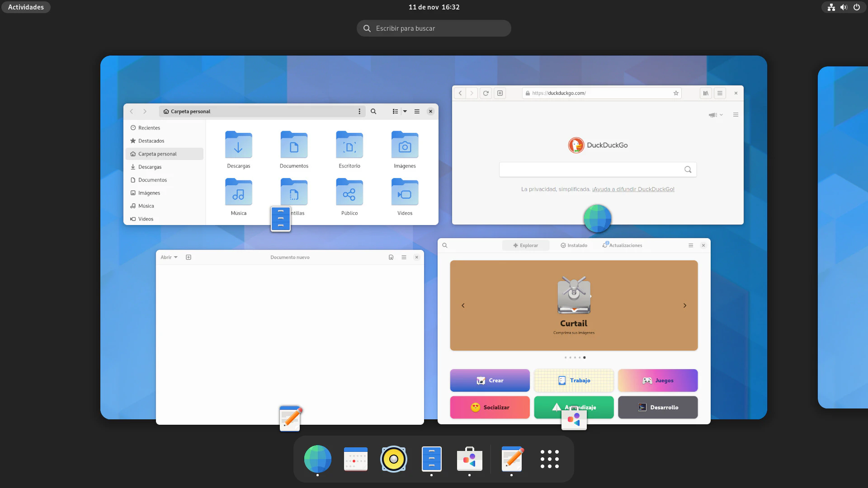Open GNOME Software from the dock
The height and width of the screenshot is (488, 868).
click(x=469, y=459)
